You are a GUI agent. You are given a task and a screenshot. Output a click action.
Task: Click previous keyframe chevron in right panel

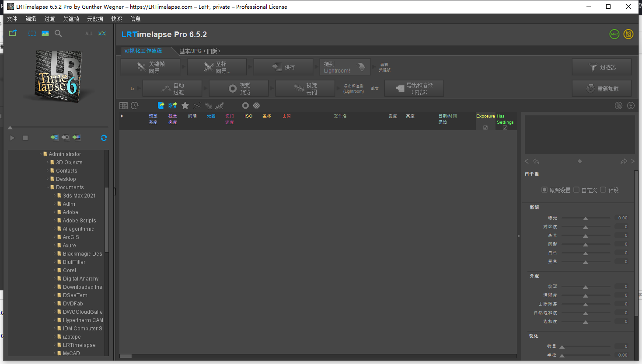point(527,161)
